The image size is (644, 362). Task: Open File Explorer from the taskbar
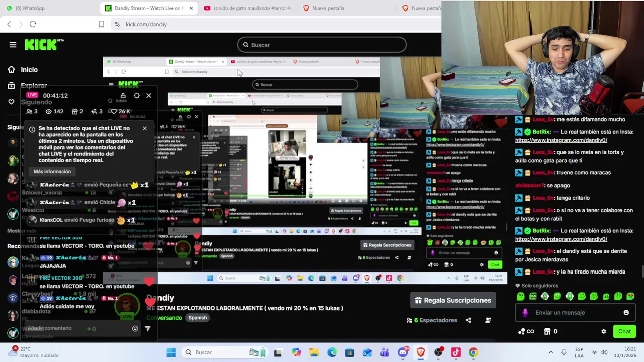pyautogui.click(x=314, y=352)
